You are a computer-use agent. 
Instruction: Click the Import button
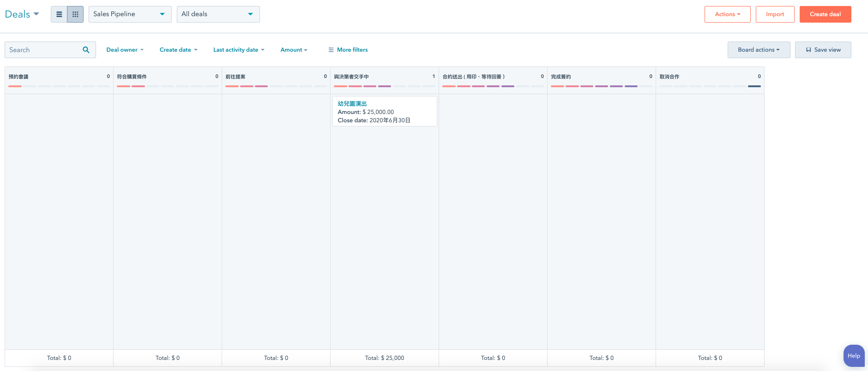(x=775, y=14)
